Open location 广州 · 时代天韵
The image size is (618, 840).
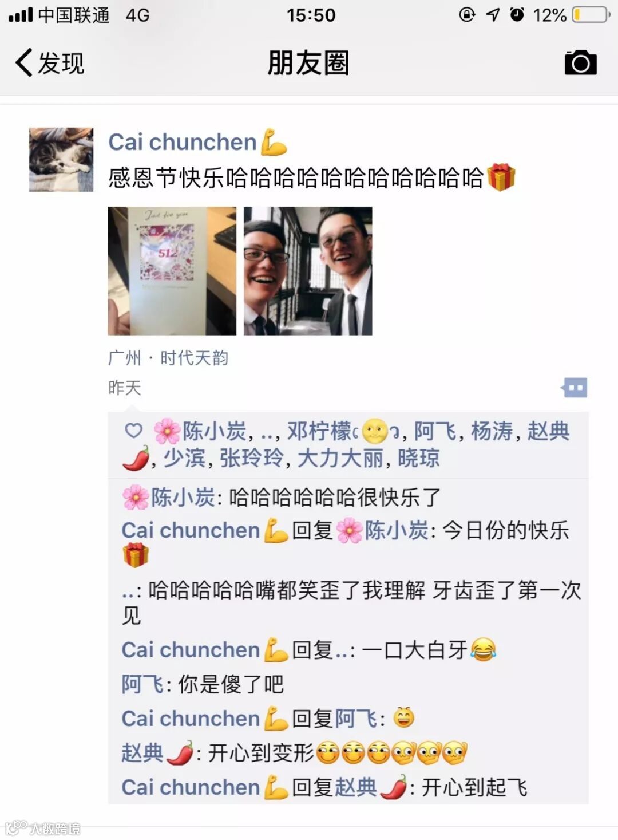168,358
